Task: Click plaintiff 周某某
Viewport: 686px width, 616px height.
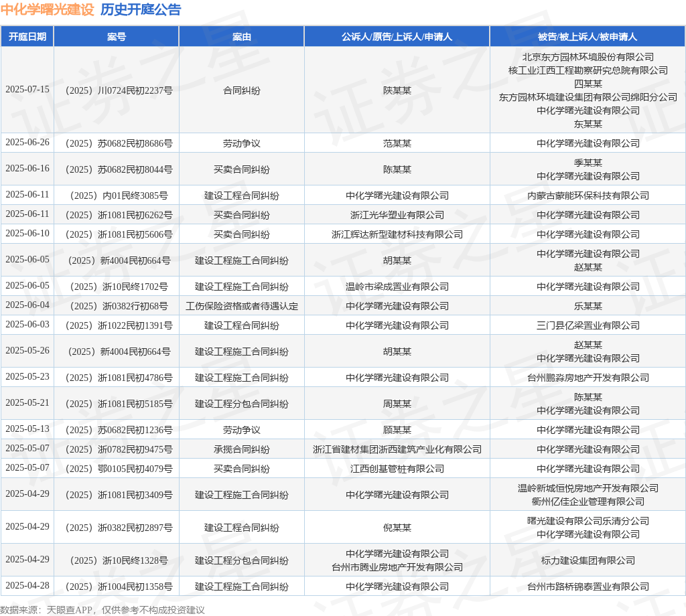Action: click(397, 404)
